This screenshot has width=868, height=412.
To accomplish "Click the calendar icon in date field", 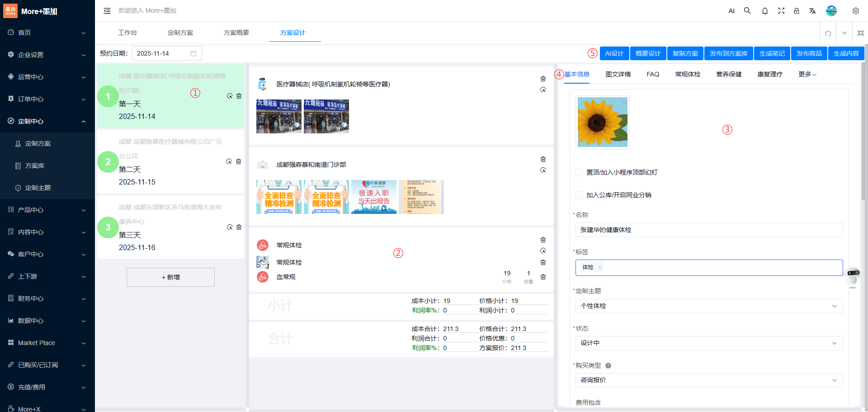I will pos(193,53).
